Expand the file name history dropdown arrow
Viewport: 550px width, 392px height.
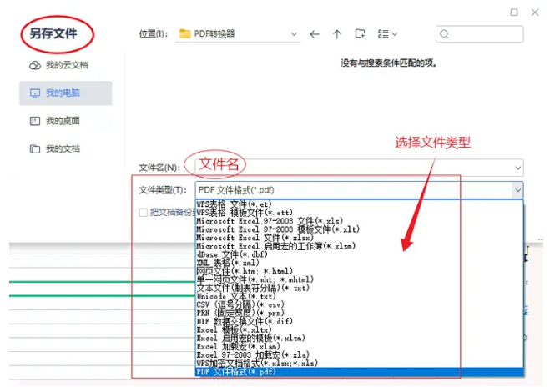(518, 168)
